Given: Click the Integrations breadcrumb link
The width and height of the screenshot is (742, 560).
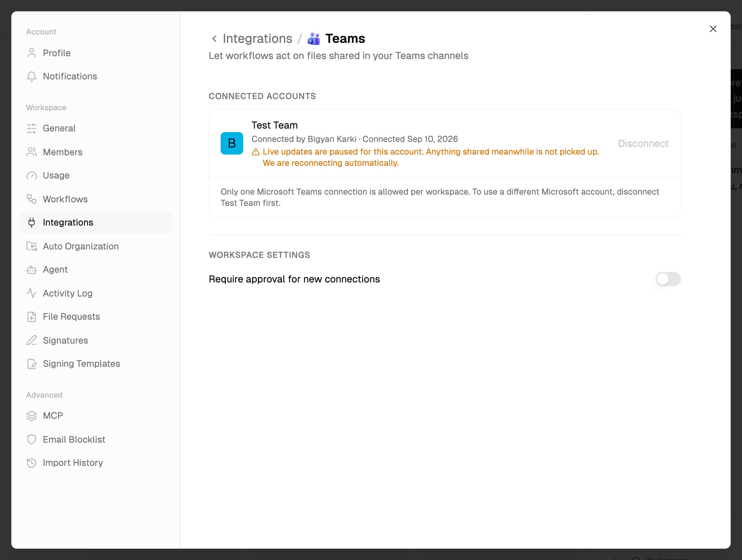Looking at the screenshot, I should click(258, 39).
